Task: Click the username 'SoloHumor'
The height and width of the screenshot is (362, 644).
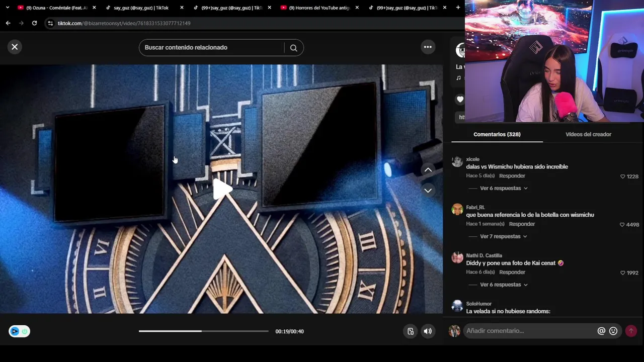Action: tap(478, 304)
